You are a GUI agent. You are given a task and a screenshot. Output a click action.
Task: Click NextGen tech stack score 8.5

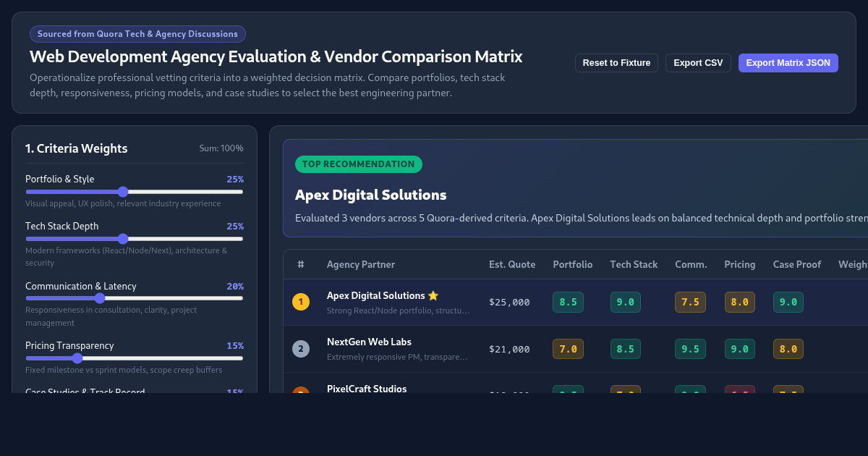(626, 349)
